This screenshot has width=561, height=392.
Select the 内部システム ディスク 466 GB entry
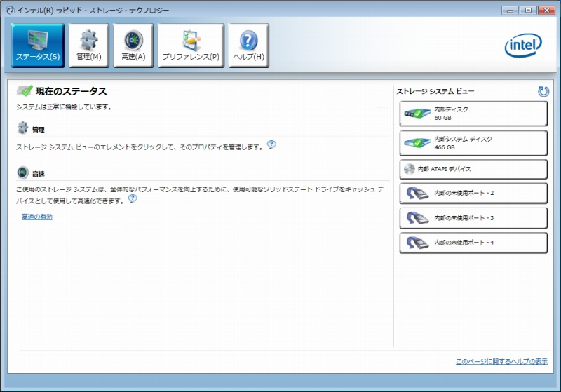(473, 143)
